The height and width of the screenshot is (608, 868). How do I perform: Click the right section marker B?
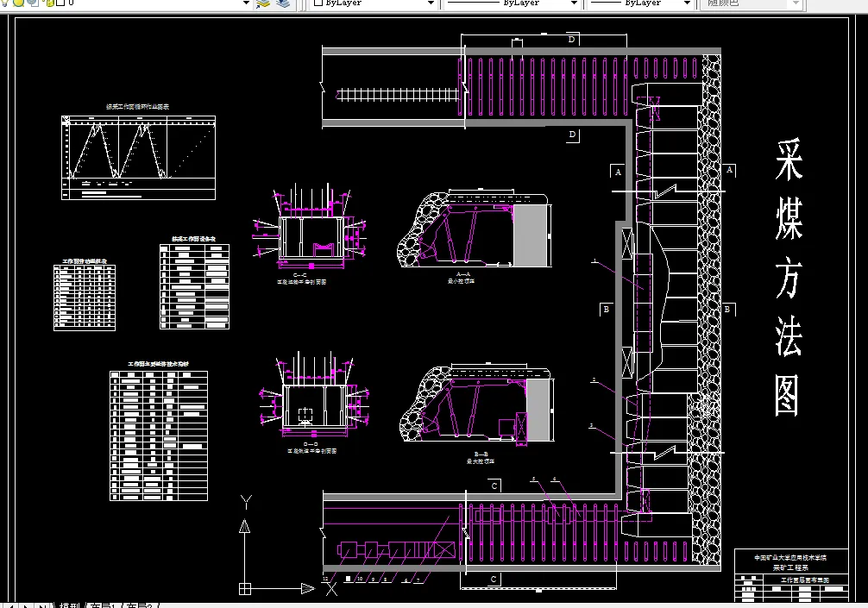pyautogui.click(x=728, y=310)
